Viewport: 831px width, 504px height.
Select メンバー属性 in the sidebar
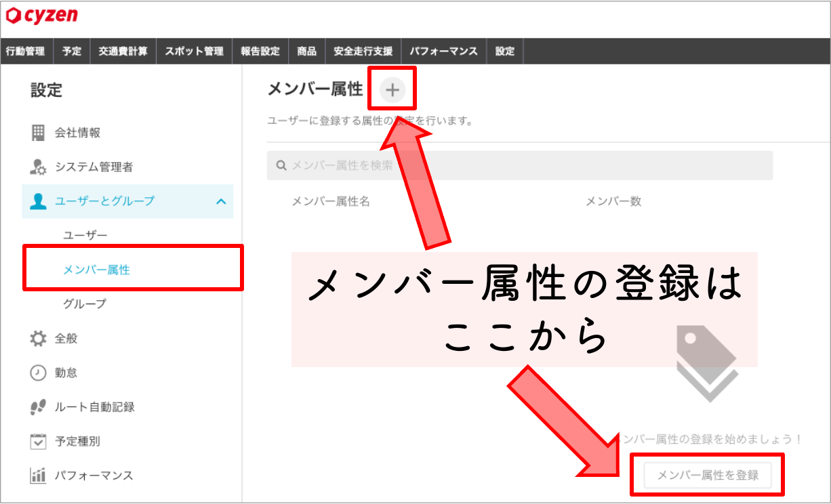click(x=97, y=270)
